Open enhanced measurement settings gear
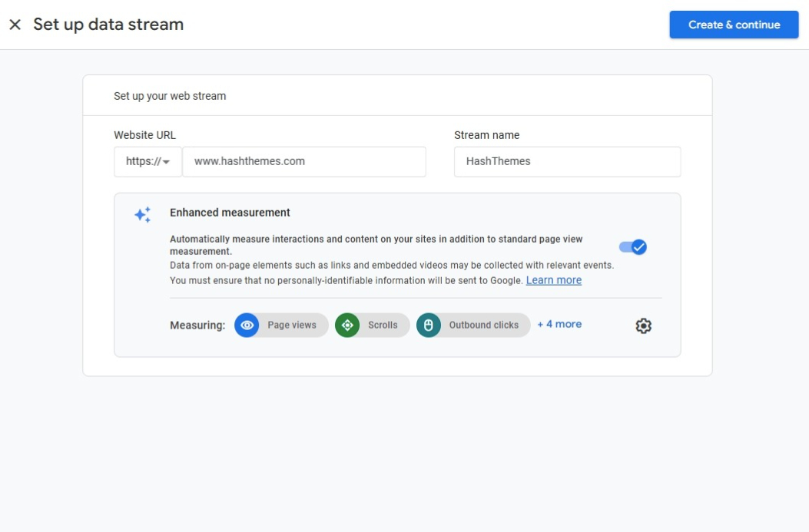This screenshot has height=532, width=809. point(643,325)
